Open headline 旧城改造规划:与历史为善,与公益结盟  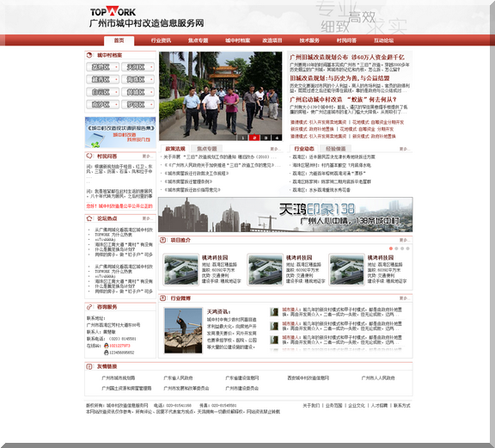tap(339, 78)
